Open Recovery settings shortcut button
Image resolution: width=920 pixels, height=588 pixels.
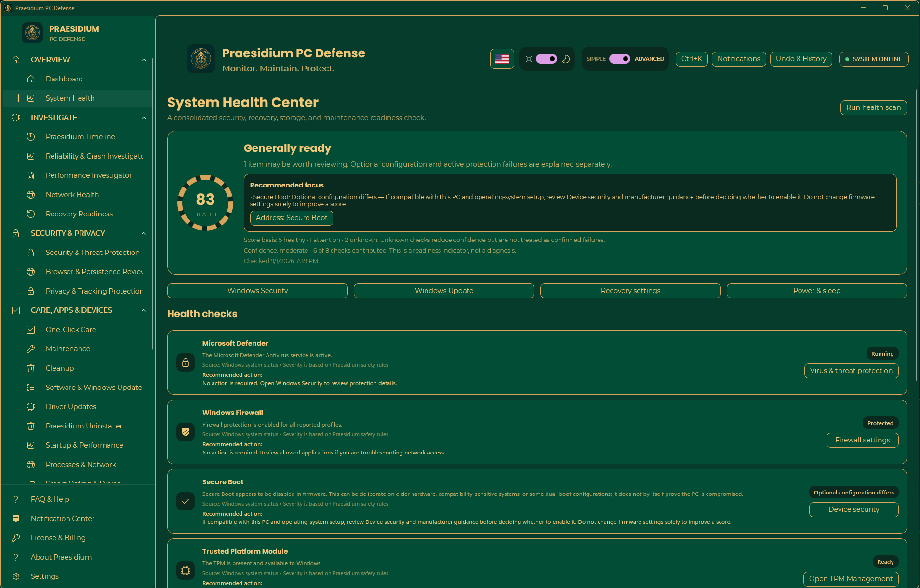point(630,291)
